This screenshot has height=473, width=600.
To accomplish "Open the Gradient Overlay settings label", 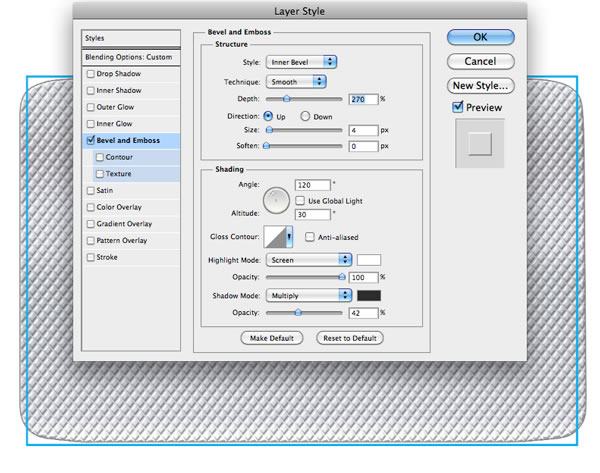I will 124,224.
